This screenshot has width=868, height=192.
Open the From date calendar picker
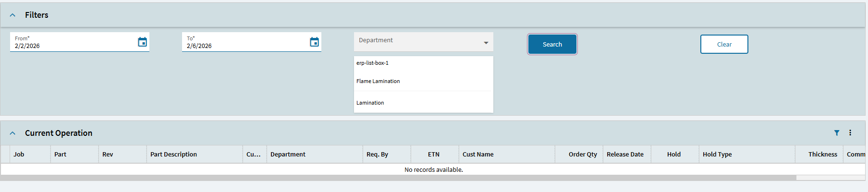pyautogui.click(x=142, y=42)
